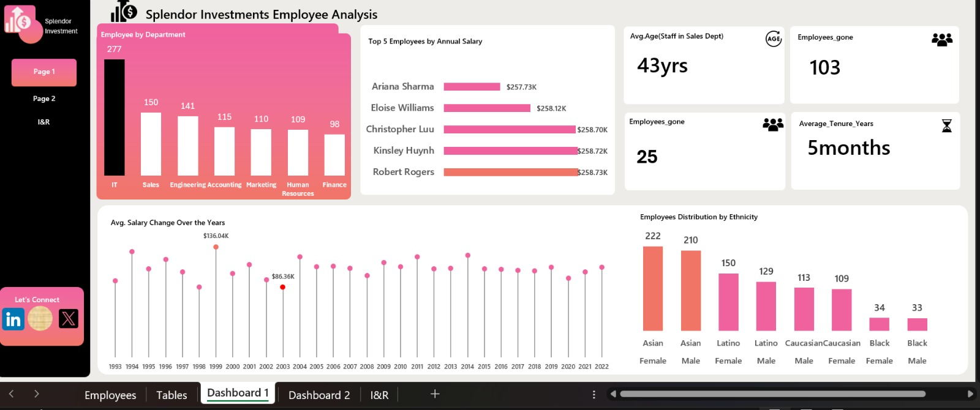Click Eloise Williams' salary bar
The width and height of the screenshot is (980, 410).
pyautogui.click(x=487, y=108)
